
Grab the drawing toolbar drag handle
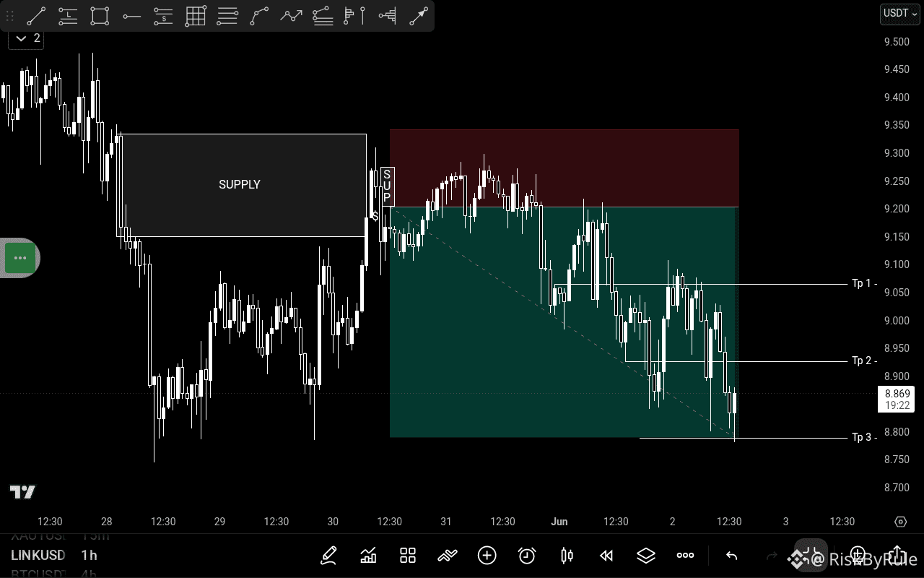10,15
